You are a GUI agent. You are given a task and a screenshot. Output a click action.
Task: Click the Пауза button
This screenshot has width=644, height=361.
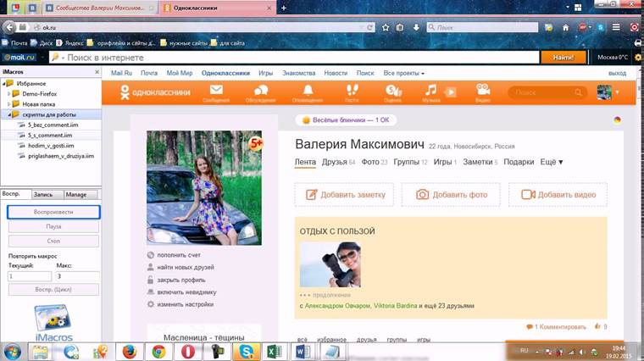[x=53, y=226]
